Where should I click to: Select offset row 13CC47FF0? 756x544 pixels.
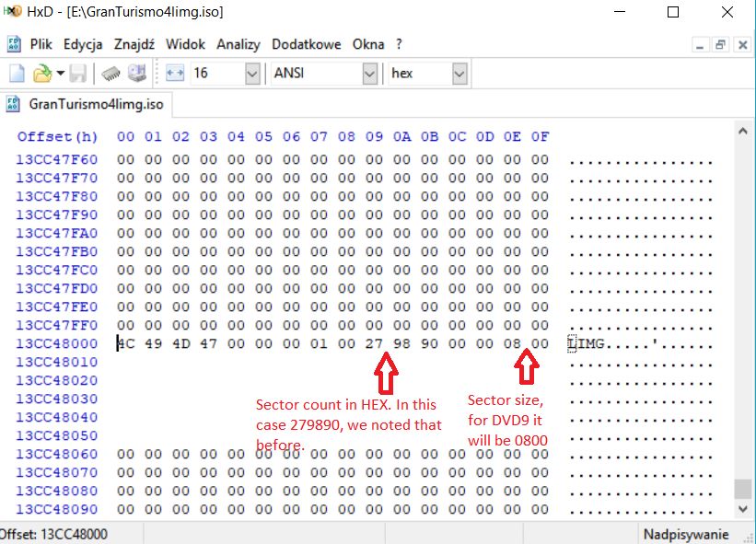(57, 325)
